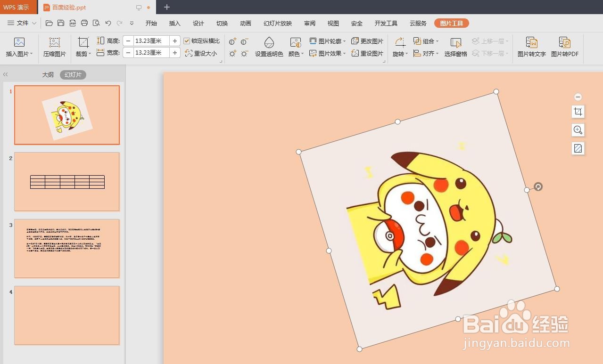Switch to 大纲 outline panel tab
Viewport: 603px width, 364px height.
point(48,74)
